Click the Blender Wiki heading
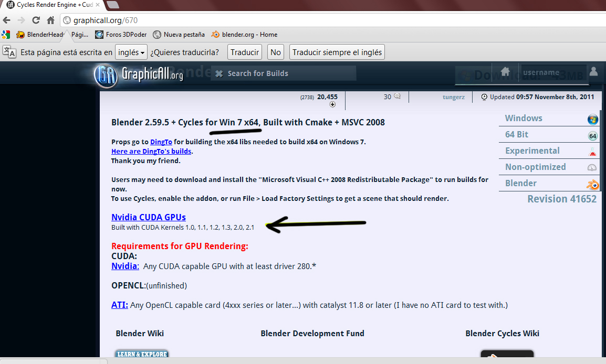This screenshot has height=364, width=606. click(140, 333)
